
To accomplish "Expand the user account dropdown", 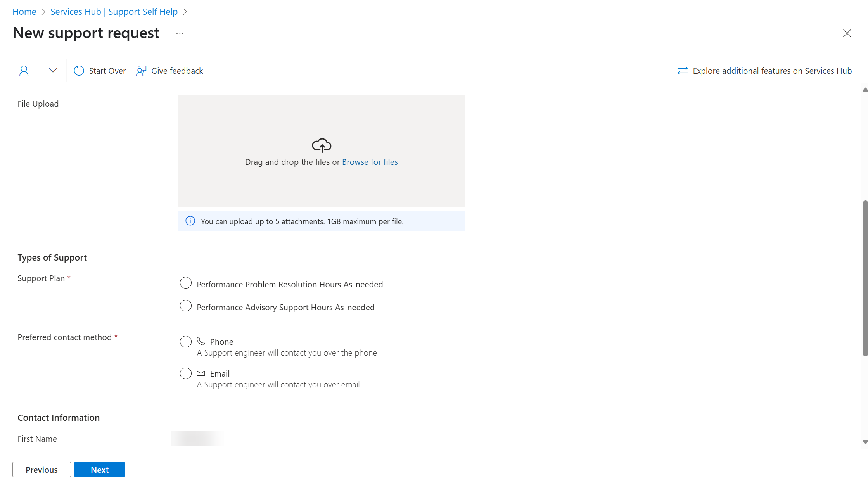I will click(53, 70).
